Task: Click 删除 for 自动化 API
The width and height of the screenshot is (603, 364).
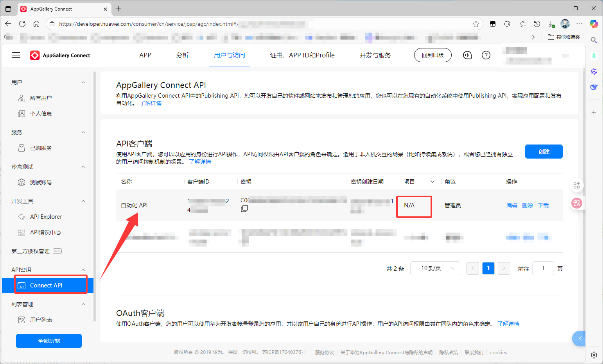Action: click(528, 205)
